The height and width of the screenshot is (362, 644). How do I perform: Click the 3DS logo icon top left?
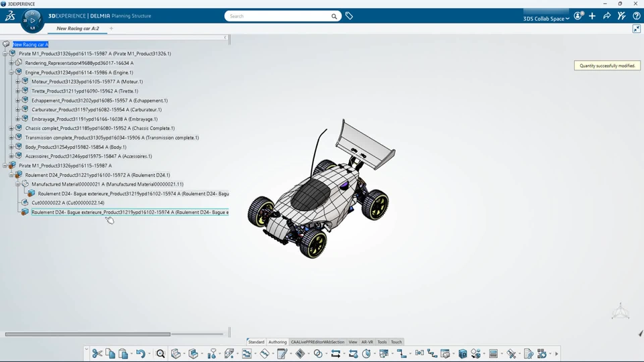(10, 16)
